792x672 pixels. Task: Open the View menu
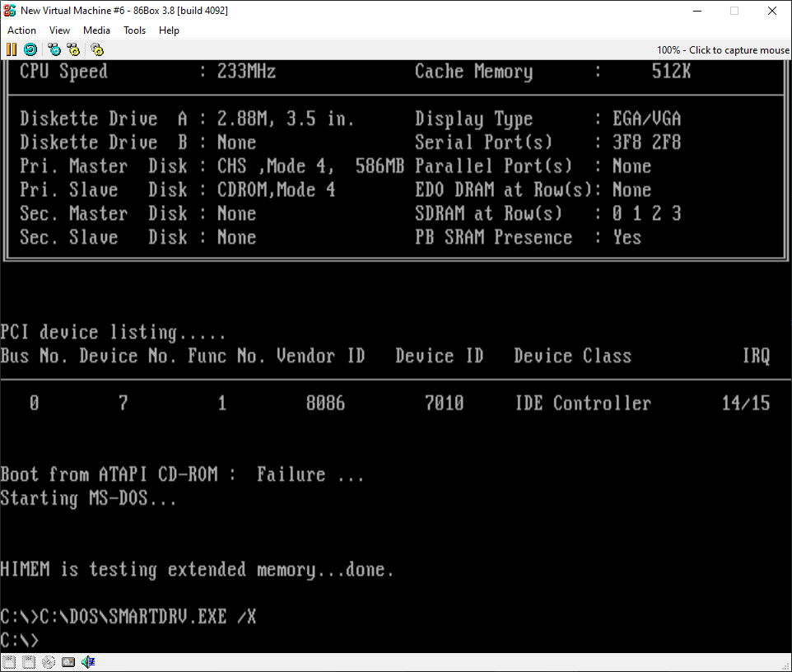pos(59,30)
